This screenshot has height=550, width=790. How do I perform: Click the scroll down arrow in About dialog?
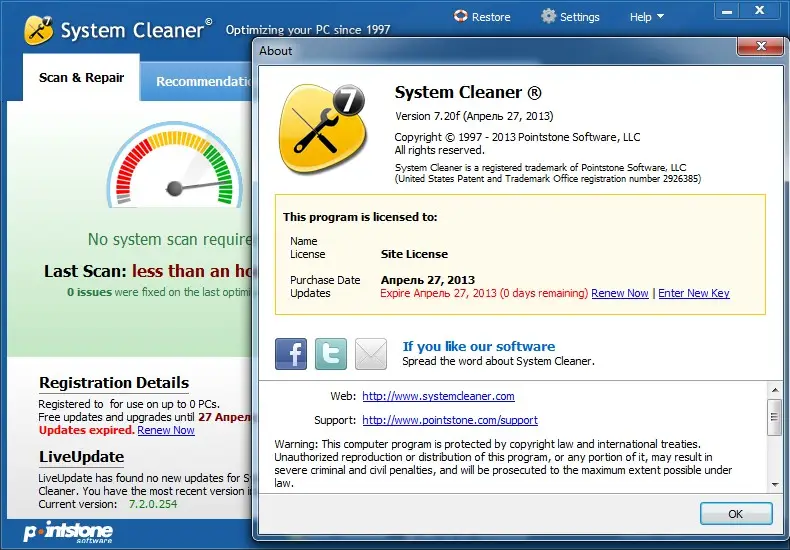coord(774,485)
